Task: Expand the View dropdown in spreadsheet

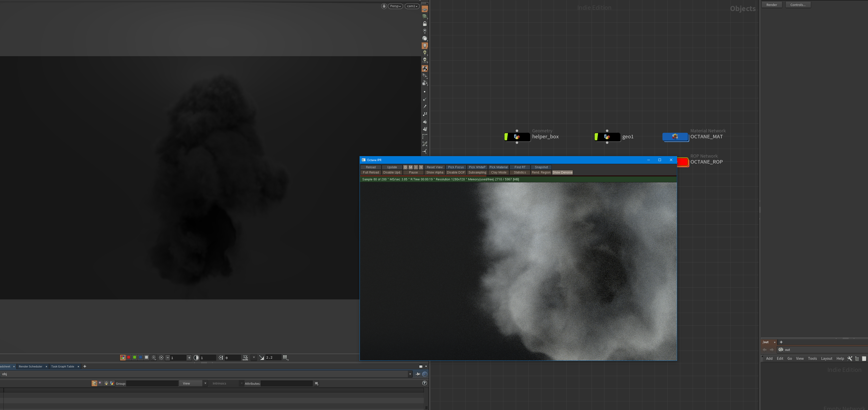Action: pyautogui.click(x=193, y=384)
